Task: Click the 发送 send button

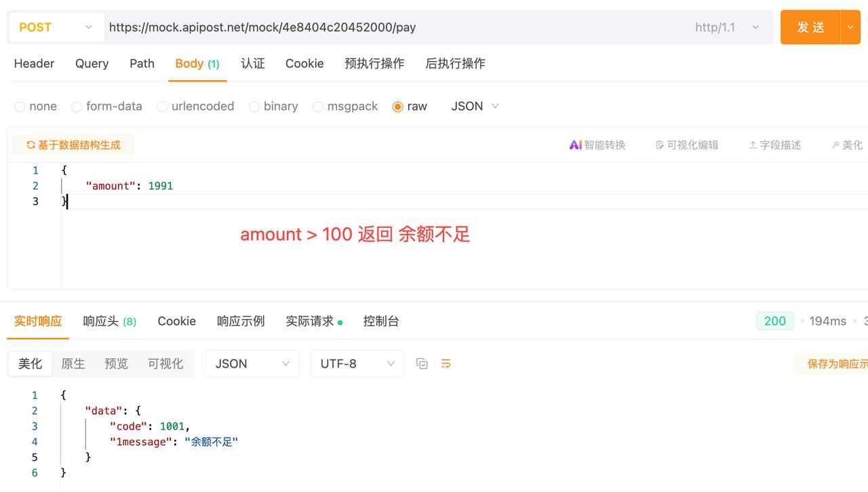Action: tap(810, 27)
